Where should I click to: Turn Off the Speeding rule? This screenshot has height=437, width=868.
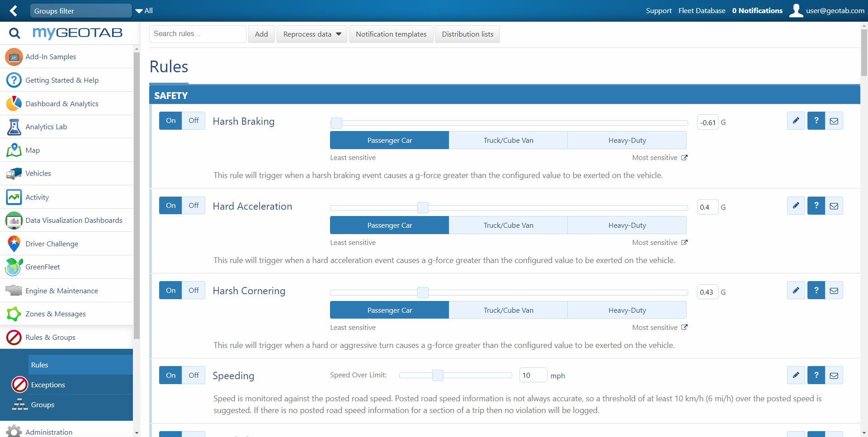pyautogui.click(x=193, y=375)
